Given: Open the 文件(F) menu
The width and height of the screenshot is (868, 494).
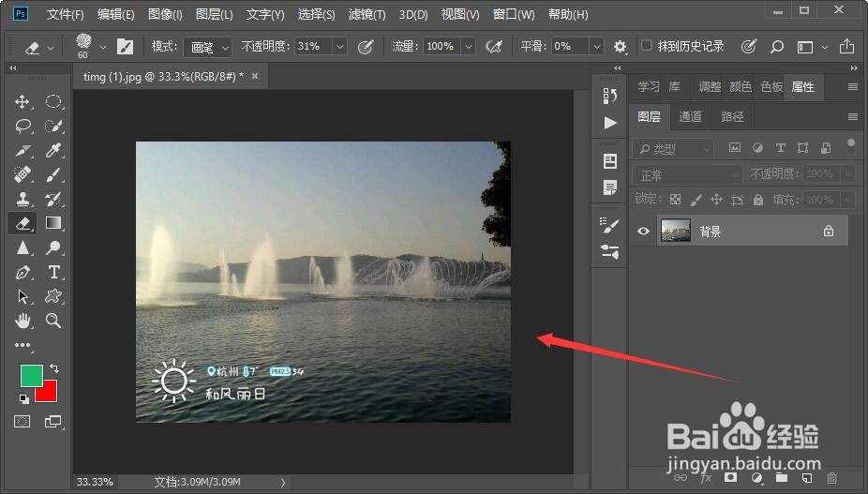Looking at the screenshot, I should pyautogui.click(x=65, y=14).
